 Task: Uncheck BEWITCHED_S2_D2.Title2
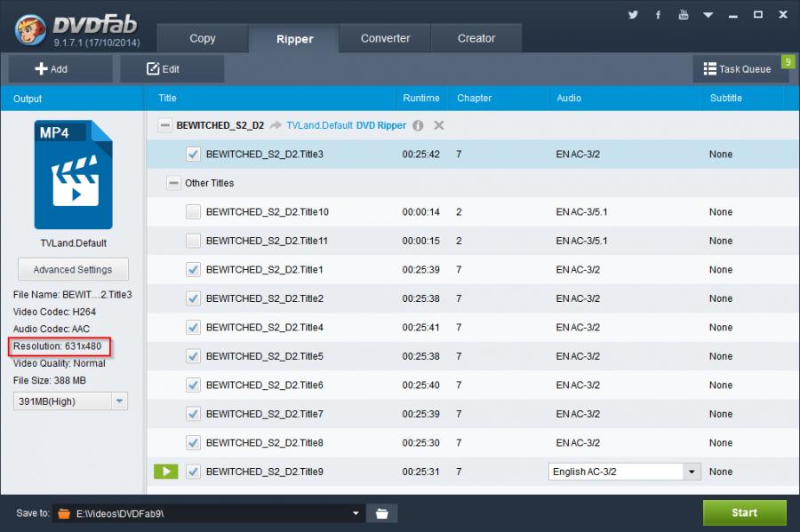193,298
